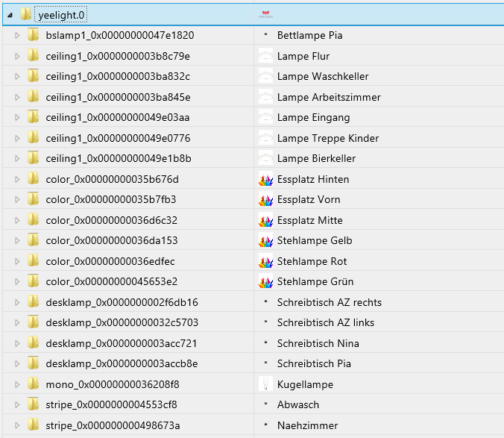The height and width of the screenshot is (438, 504).
Task: Click folder icon of desklamp_0x00000000032c5703
Action: (33, 322)
